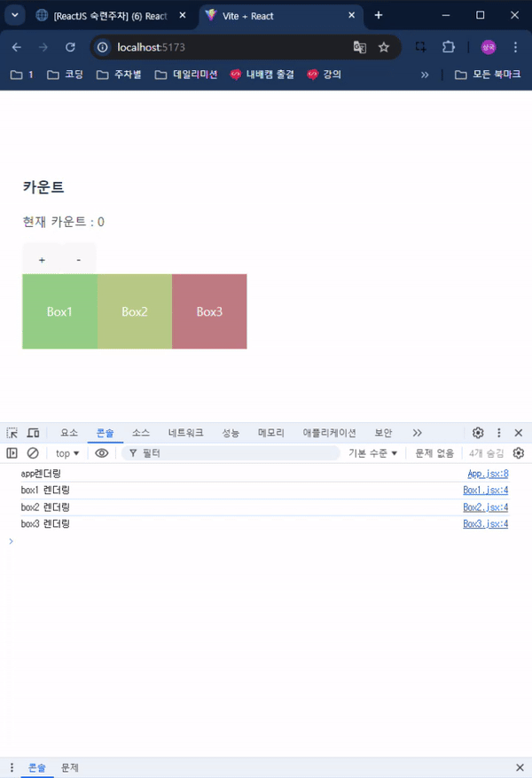Close the DevTools panel
Screen dimensions: 532x778
click(x=519, y=433)
